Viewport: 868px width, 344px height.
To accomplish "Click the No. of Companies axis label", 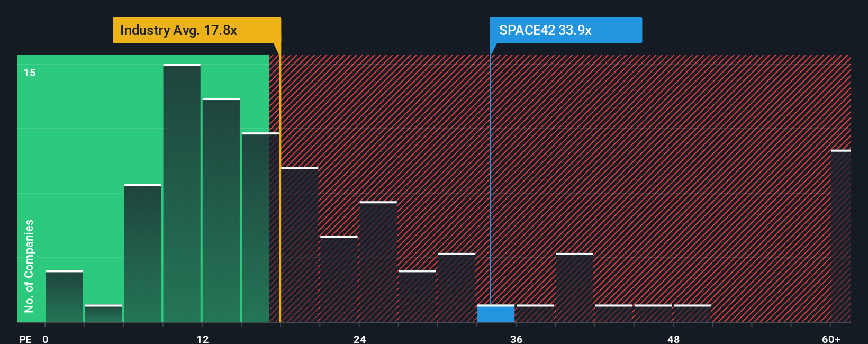I will coord(29,266).
